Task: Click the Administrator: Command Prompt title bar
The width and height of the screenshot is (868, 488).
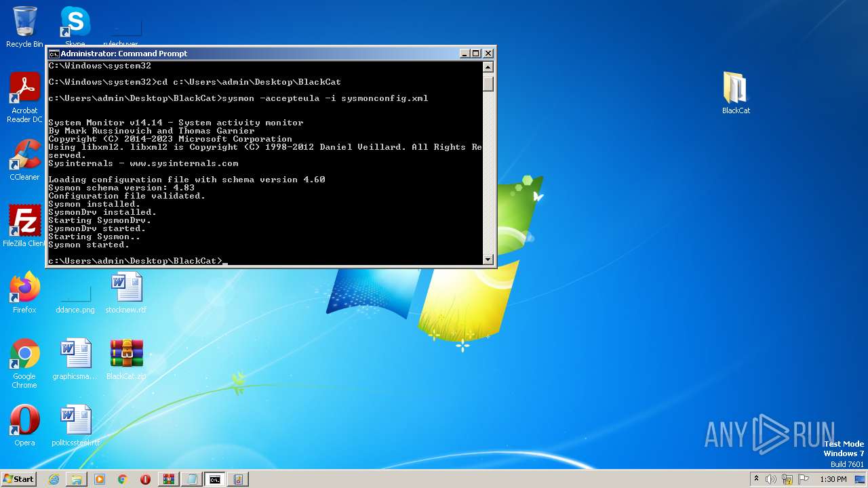Action: tap(271, 54)
